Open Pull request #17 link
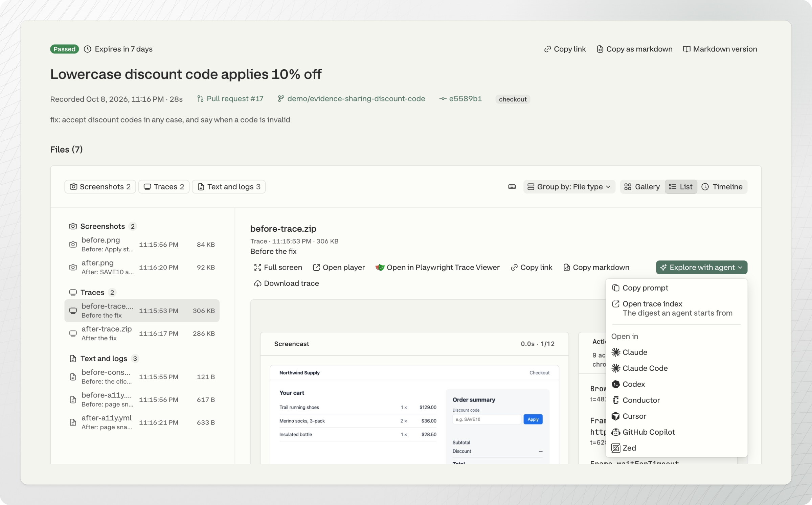Screen dimensions: 812x505 (230, 99)
